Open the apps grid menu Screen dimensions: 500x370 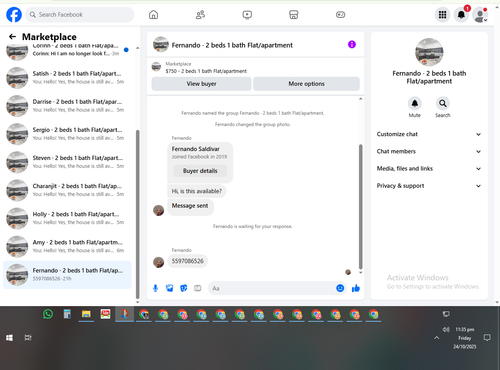(x=442, y=15)
